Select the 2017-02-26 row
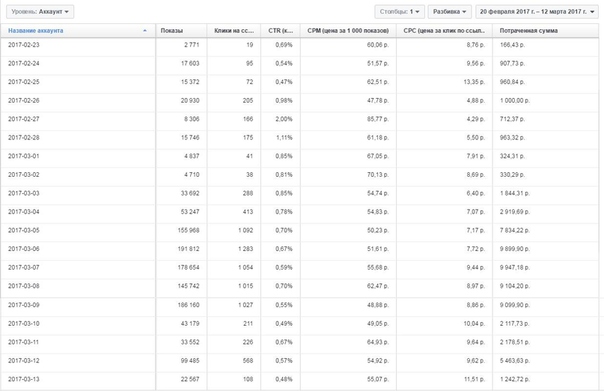The height and width of the screenshot is (391, 604). coord(300,101)
